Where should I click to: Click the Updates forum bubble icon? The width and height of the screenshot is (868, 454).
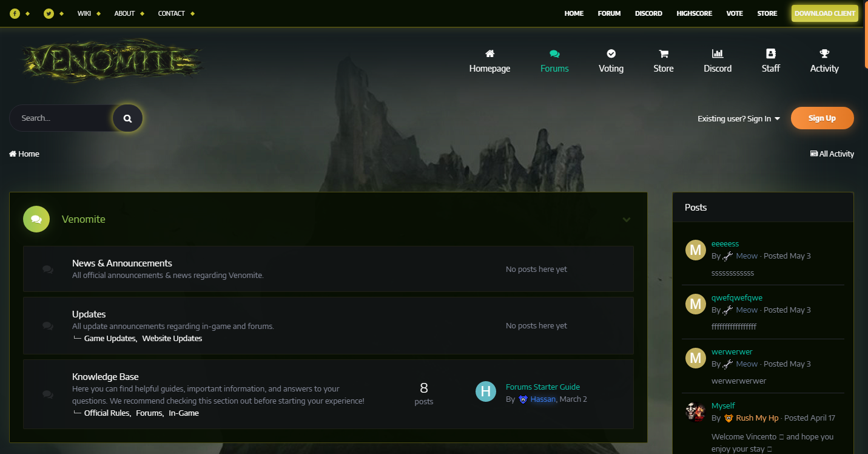click(48, 326)
